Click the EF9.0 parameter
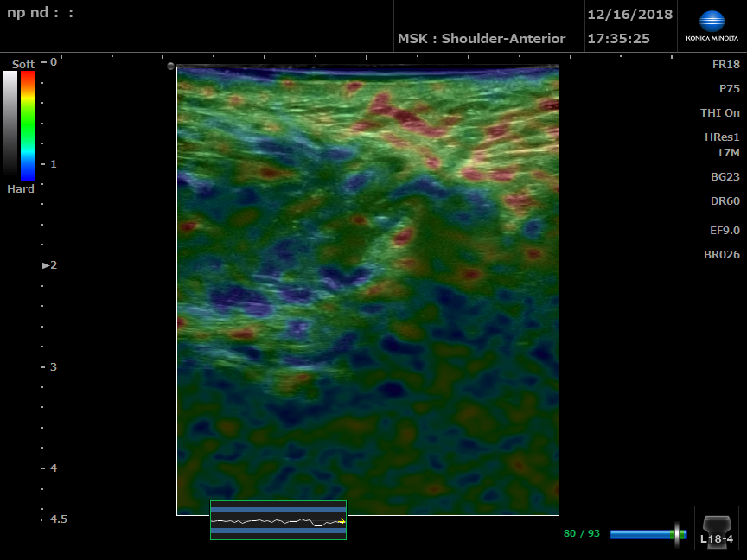Viewport: 747px width, 560px height. click(723, 231)
